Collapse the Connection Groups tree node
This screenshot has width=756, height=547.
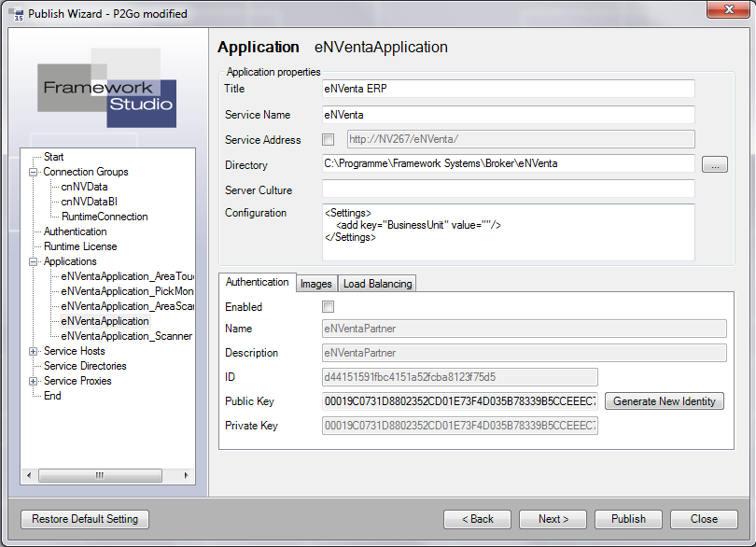[34, 172]
